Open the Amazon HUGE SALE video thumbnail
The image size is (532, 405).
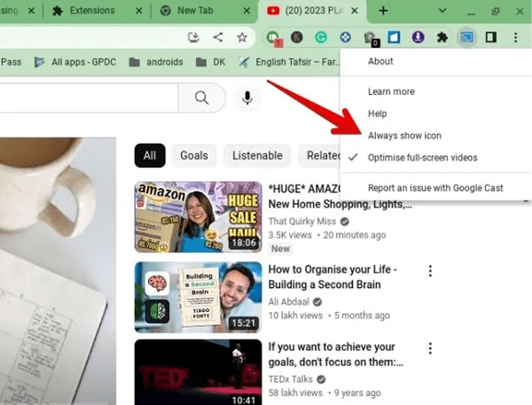click(x=198, y=217)
